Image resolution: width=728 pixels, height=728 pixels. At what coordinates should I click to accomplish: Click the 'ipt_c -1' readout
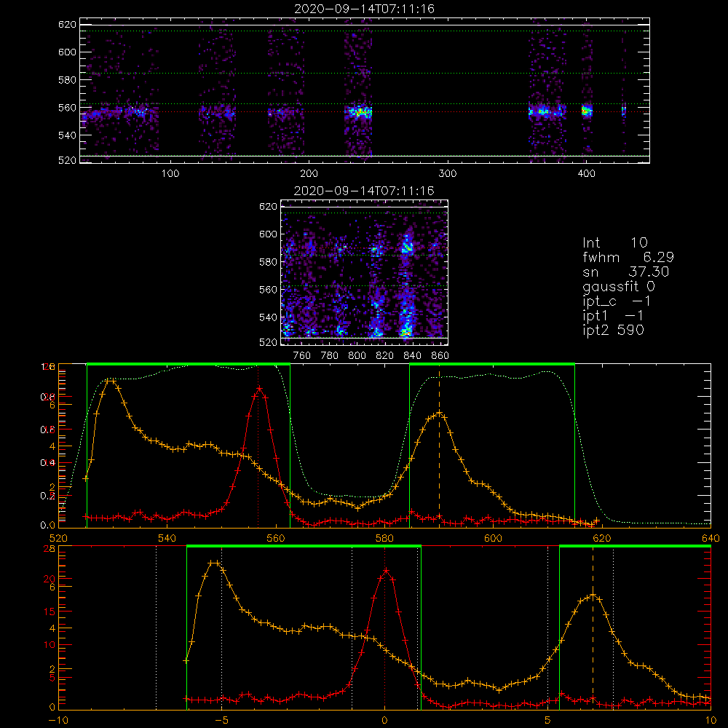coord(617,301)
